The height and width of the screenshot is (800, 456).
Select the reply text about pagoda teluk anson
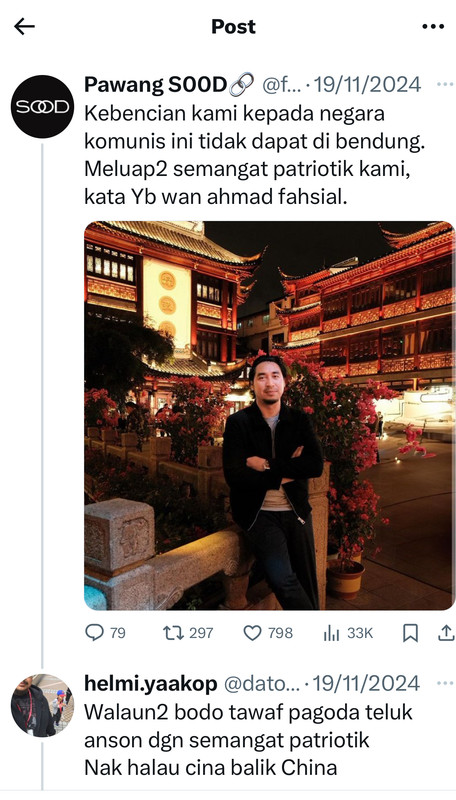[248, 740]
